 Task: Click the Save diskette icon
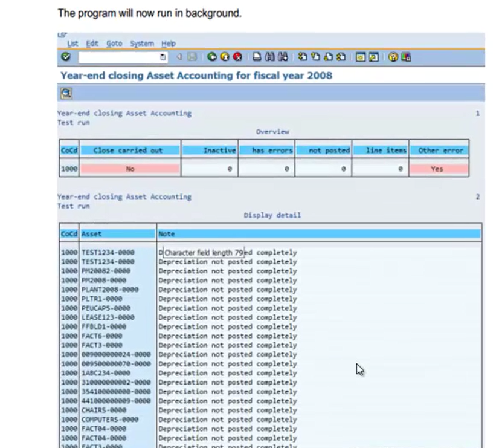(x=192, y=57)
